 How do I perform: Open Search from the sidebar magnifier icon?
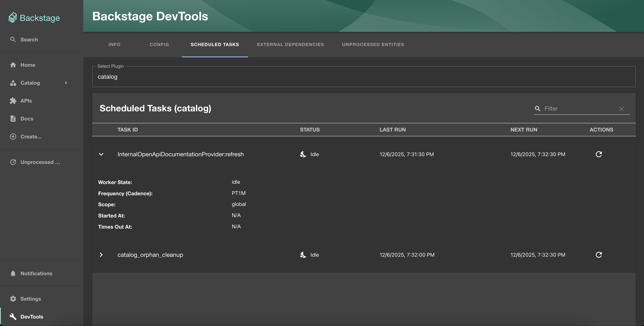pos(13,40)
